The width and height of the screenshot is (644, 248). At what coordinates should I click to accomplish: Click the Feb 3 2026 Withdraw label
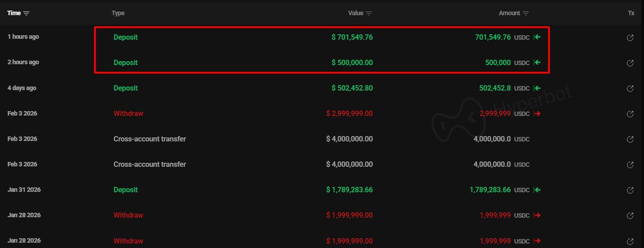coord(128,114)
